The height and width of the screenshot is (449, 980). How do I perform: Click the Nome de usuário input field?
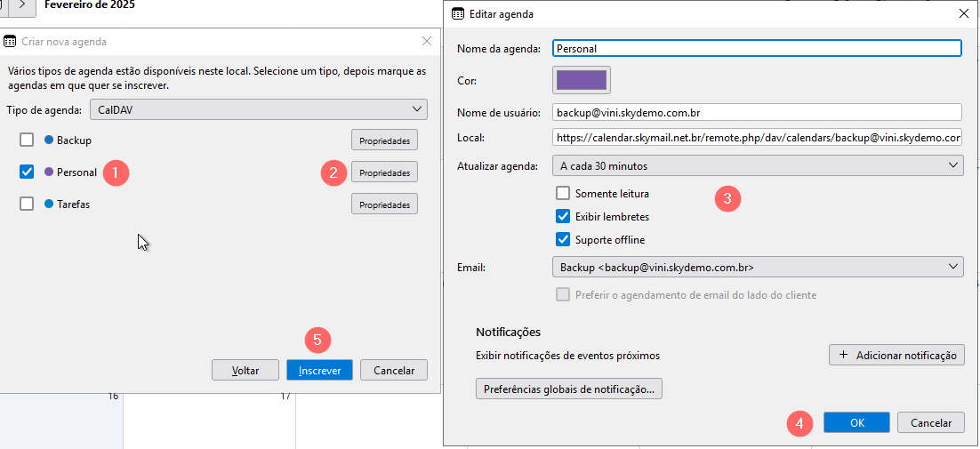point(757,112)
